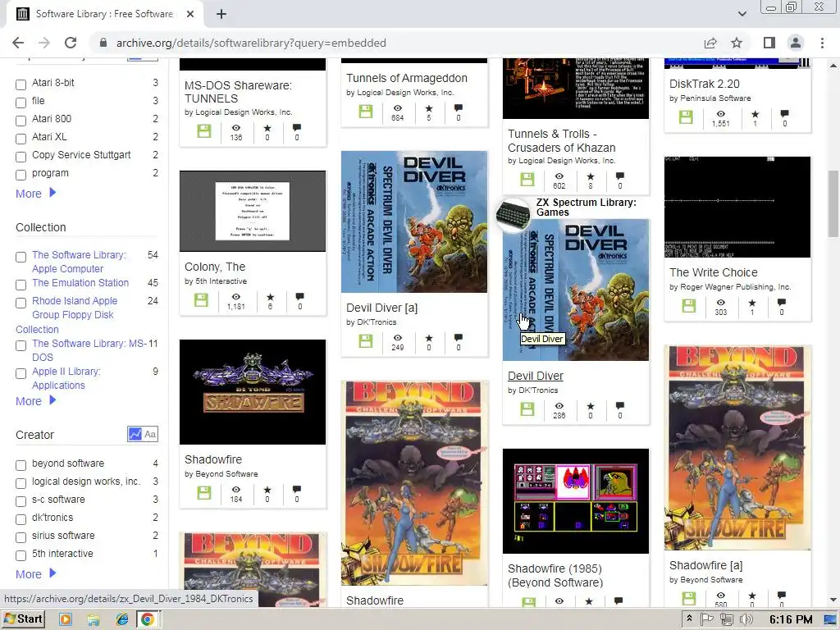This screenshot has height=630, width=840.
Task: Check The Emulation Station collection filter
Action: (x=21, y=285)
